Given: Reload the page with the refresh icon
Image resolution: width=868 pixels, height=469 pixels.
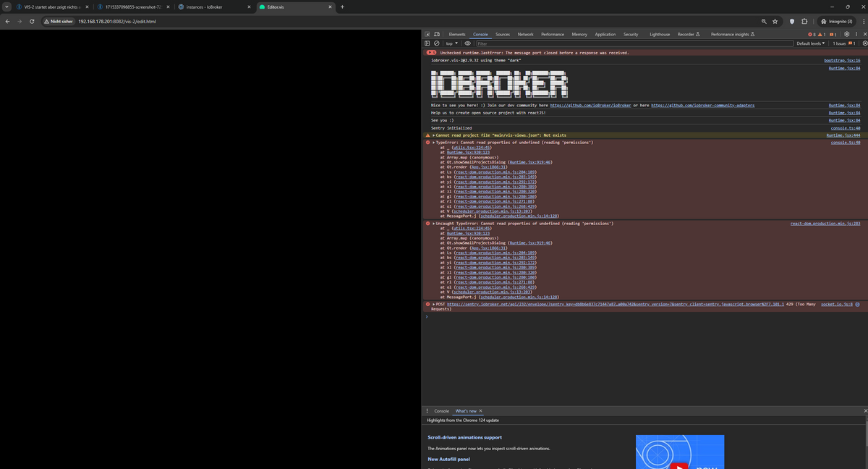Looking at the screenshot, I should tap(32, 21).
